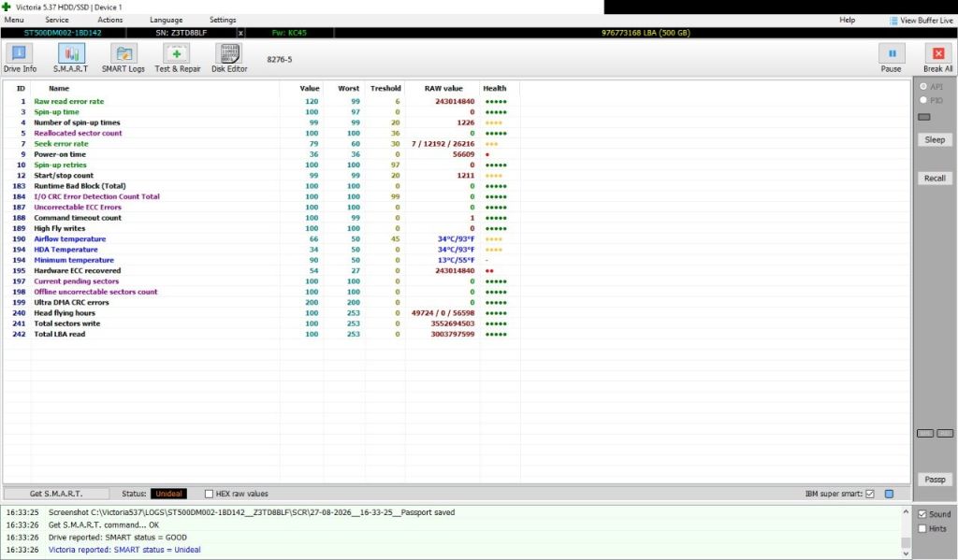Open the Menu menu

coord(14,21)
